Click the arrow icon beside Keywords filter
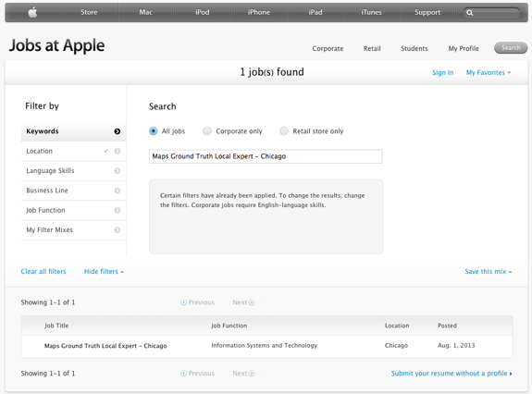The height and width of the screenshot is (394, 532). coord(118,131)
